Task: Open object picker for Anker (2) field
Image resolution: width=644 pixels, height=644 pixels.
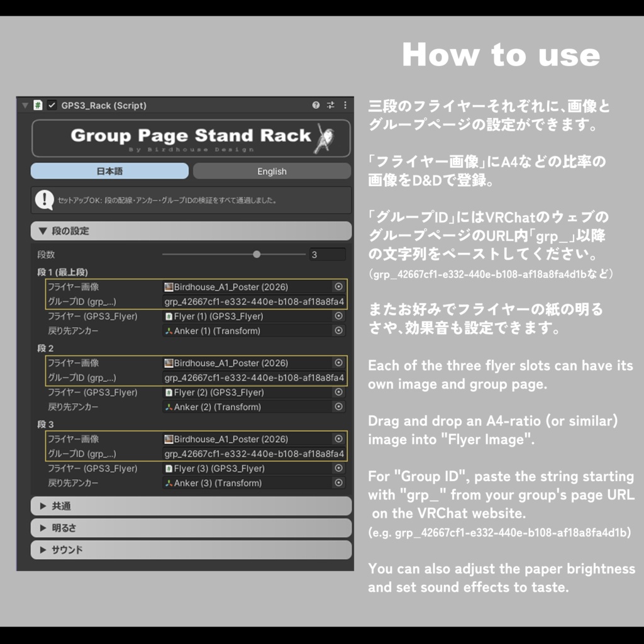Action: pyautogui.click(x=338, y=407)
